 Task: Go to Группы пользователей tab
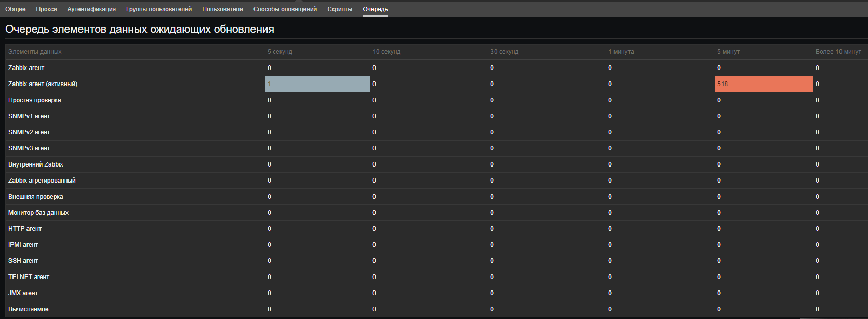coord(159,9)
